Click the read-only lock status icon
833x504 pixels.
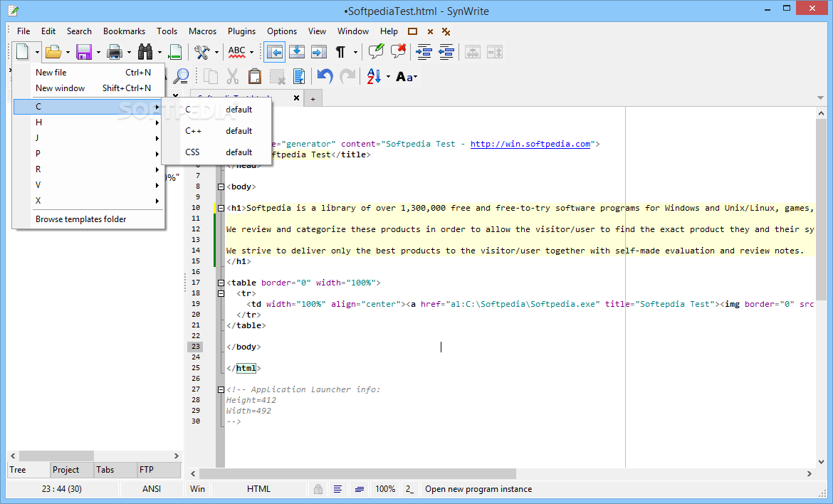point(318,489)
